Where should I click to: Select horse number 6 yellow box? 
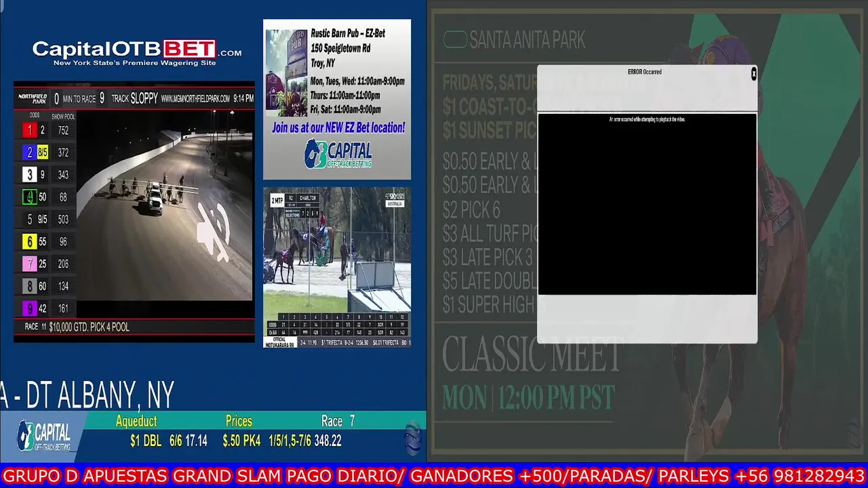29,241
